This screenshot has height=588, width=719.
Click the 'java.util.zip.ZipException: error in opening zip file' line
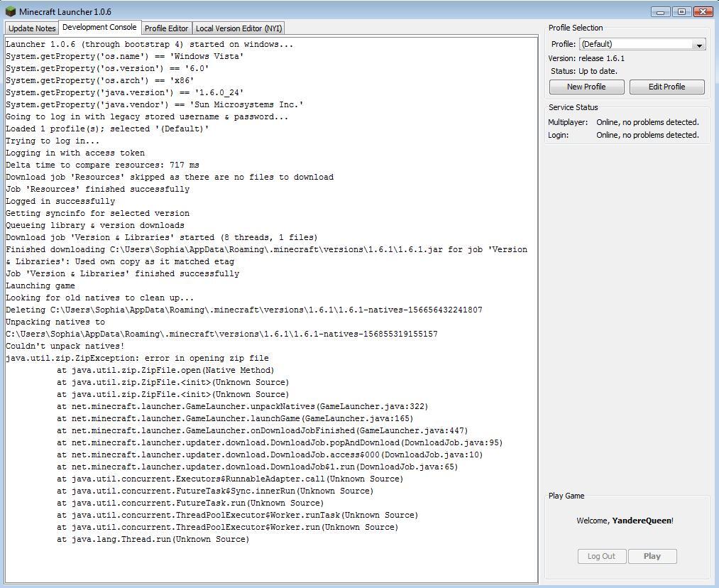coord(137,358)
